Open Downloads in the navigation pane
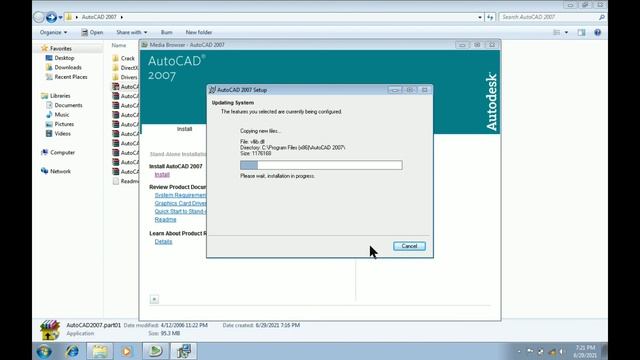Image resolution: width=640 pixels, height=360 pixels. [x=68, y=67]
